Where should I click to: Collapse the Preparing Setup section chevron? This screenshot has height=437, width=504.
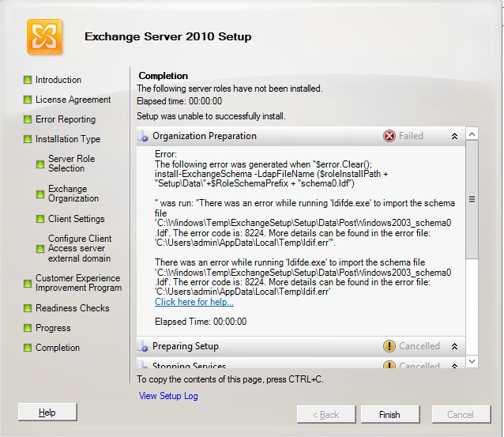point(454,346)
